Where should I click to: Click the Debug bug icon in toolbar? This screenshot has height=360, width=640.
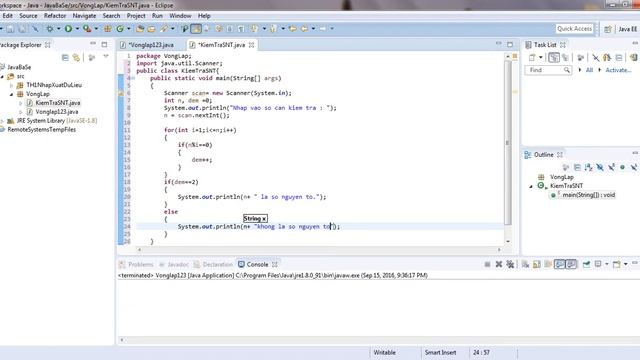point(49,29)
